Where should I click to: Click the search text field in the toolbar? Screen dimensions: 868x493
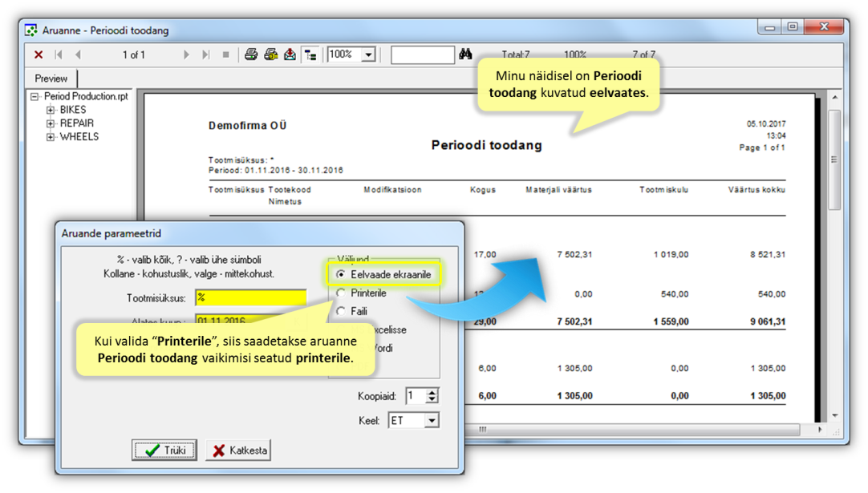[423, 55]
